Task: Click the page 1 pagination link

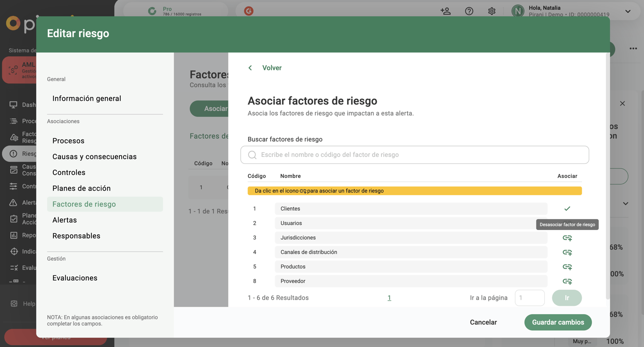Action: (x=389, y=298)
